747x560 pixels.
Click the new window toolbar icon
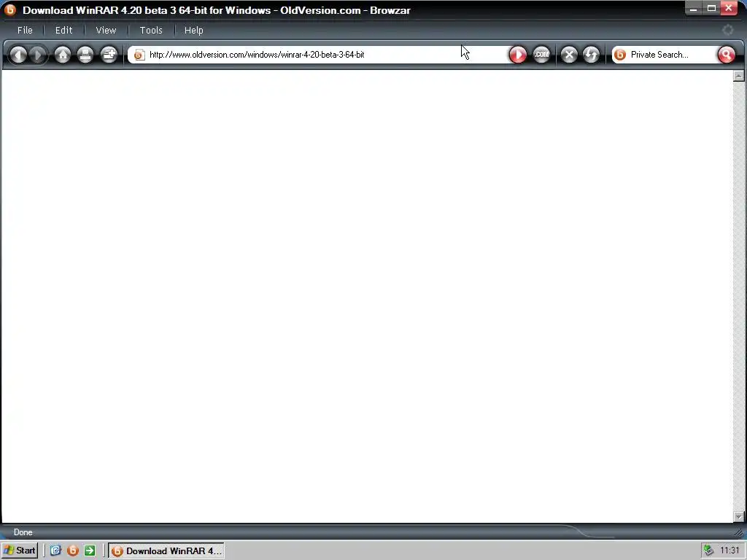tap(109, 55)
